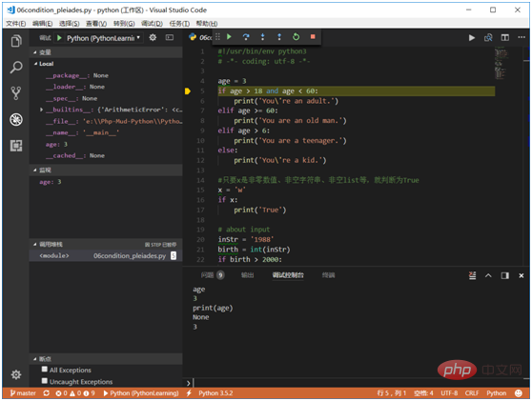
Task: Open the 调试(D) menu
Action: (152, 24)
